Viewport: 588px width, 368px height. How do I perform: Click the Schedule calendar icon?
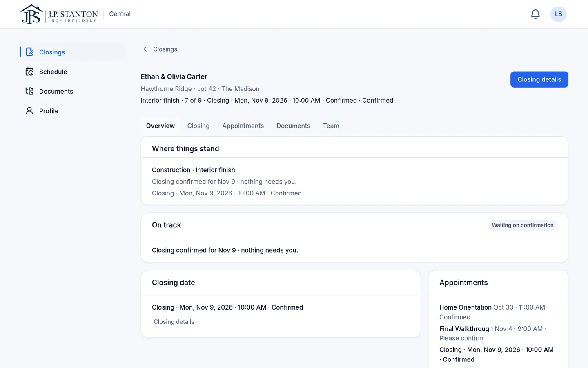coord(29,72)
